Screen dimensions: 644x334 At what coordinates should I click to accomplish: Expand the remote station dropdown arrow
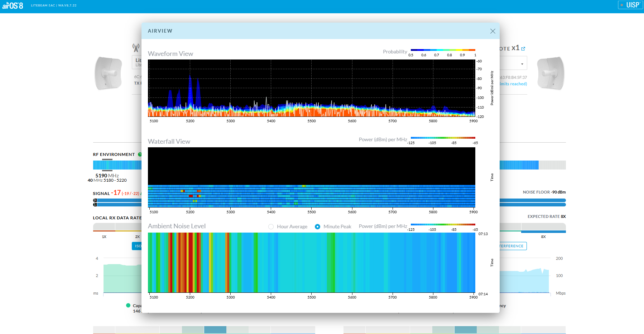[522, 64]
